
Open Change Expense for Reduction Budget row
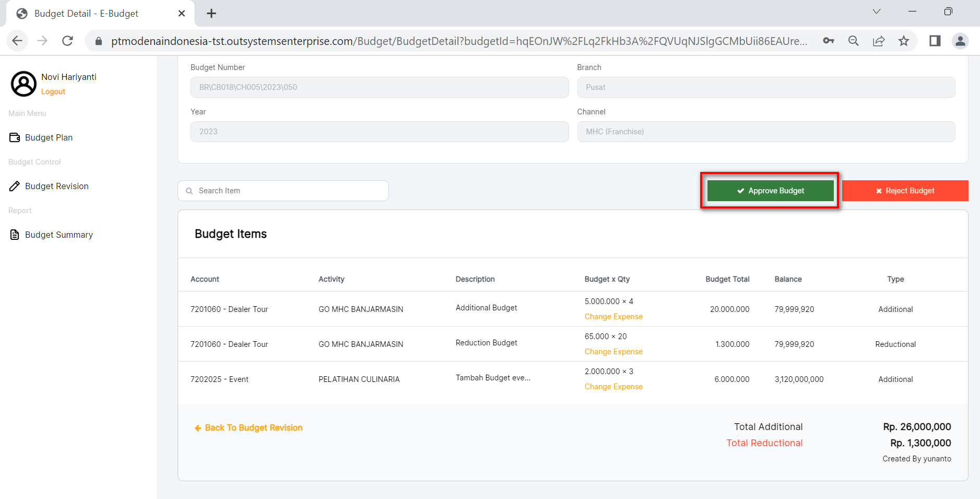pos(613,352)
